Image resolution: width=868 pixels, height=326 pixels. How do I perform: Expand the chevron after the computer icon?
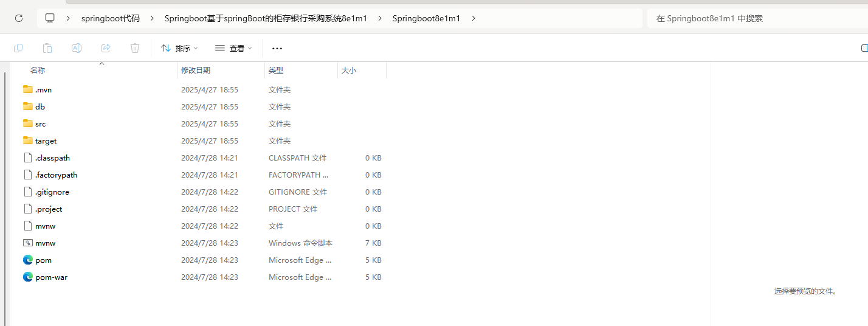click(68, 18)
